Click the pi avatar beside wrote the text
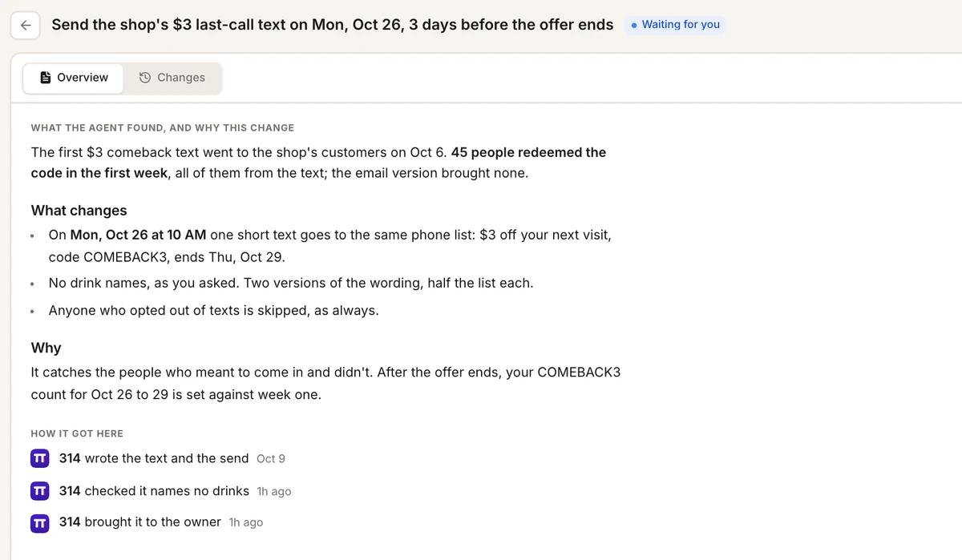Viewport: 962px width, 560px height. coord(40,458)
